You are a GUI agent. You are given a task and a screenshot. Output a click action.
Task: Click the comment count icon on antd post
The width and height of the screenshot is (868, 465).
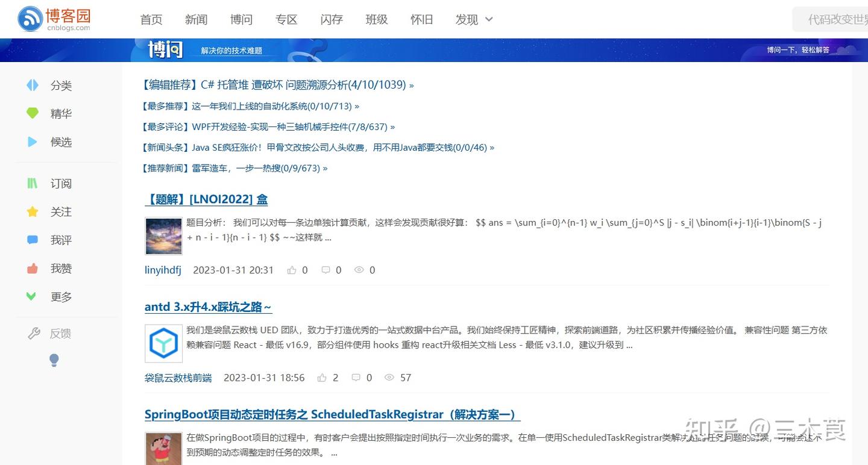pyautogui.click(x=356, y=378)
